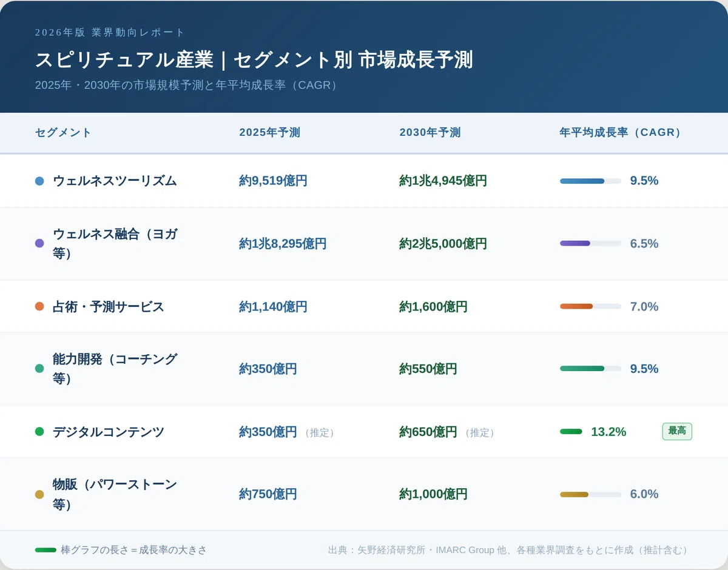Click the 2026年版 業界動向レポート label
The width and height of the screenshot is (728, 570).
[110, 32]
